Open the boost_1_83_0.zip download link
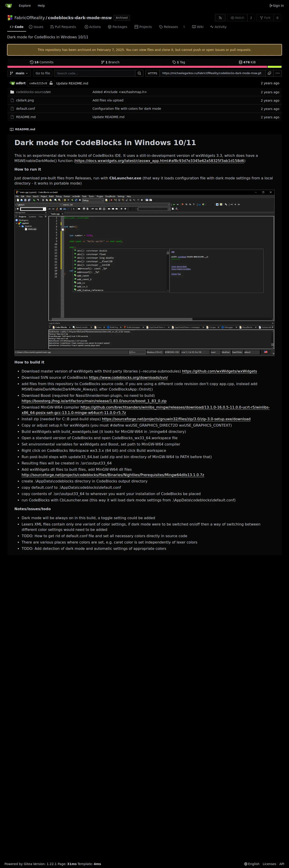Viewport: 289px width, 868px height. (94, 401)
